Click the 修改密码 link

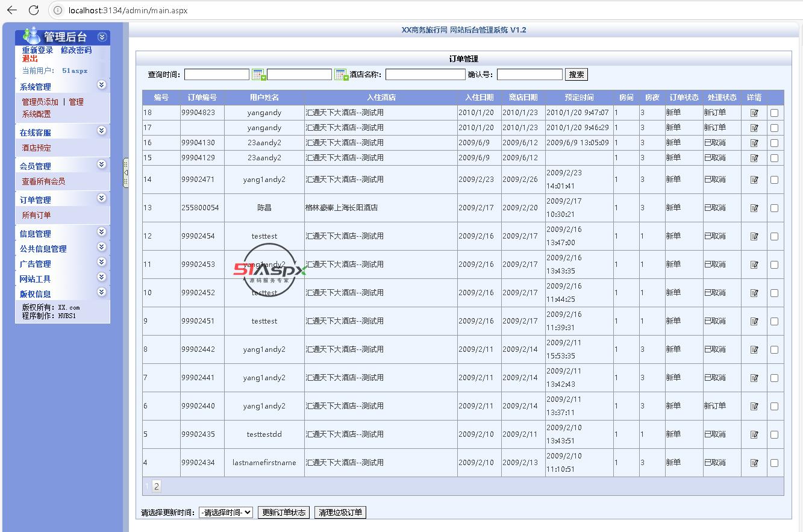(77, 51)
